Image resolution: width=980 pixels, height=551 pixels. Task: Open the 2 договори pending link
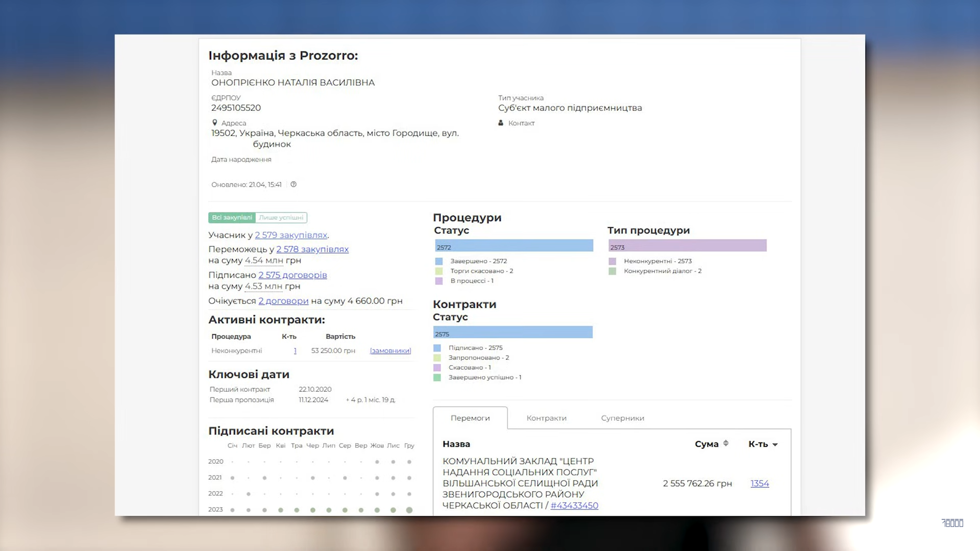point(283,301)
